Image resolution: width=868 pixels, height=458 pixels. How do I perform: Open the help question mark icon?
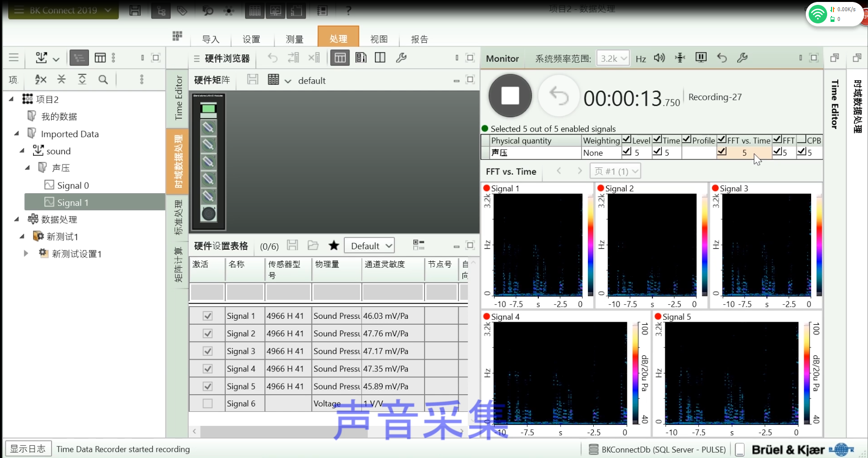point(348,10)
